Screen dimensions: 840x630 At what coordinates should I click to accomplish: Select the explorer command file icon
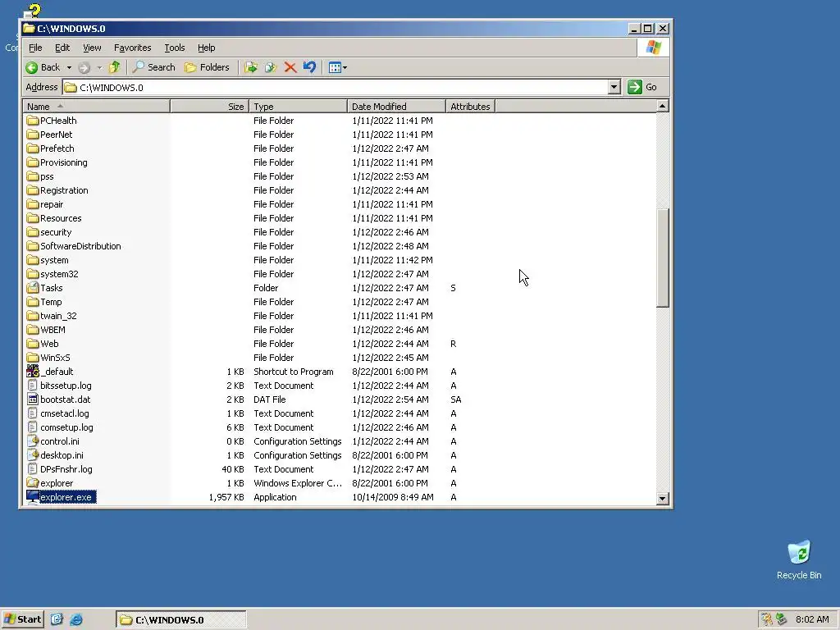(33, 482)
